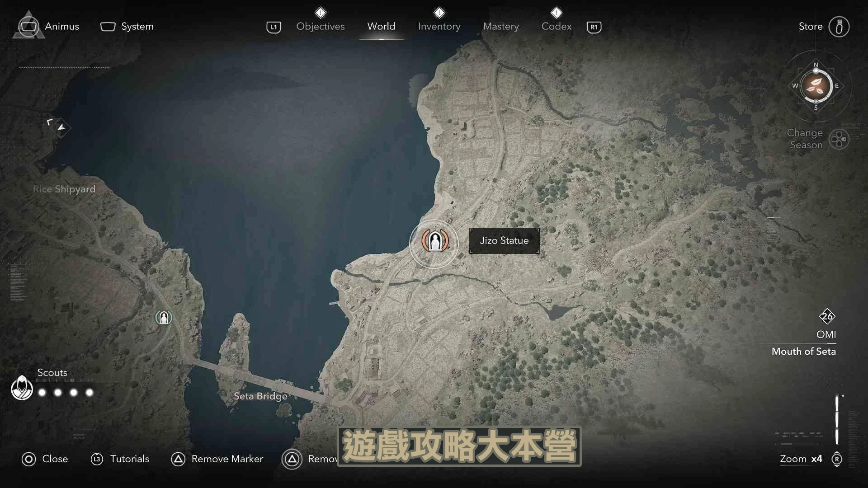Click the Codex notification diamond
868x488 pixels.
pyautogui.click(x=557, y=12)
